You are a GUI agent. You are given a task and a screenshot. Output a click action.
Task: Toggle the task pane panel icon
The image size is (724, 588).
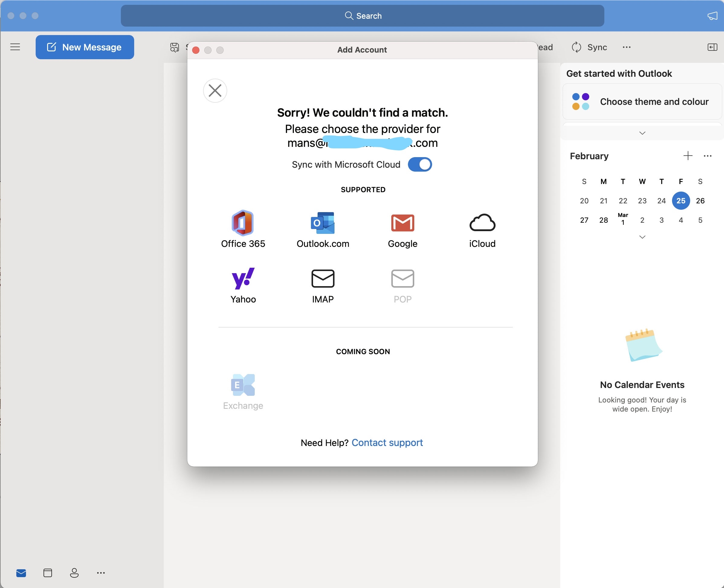pyautogui.click(x=712, y=47)
